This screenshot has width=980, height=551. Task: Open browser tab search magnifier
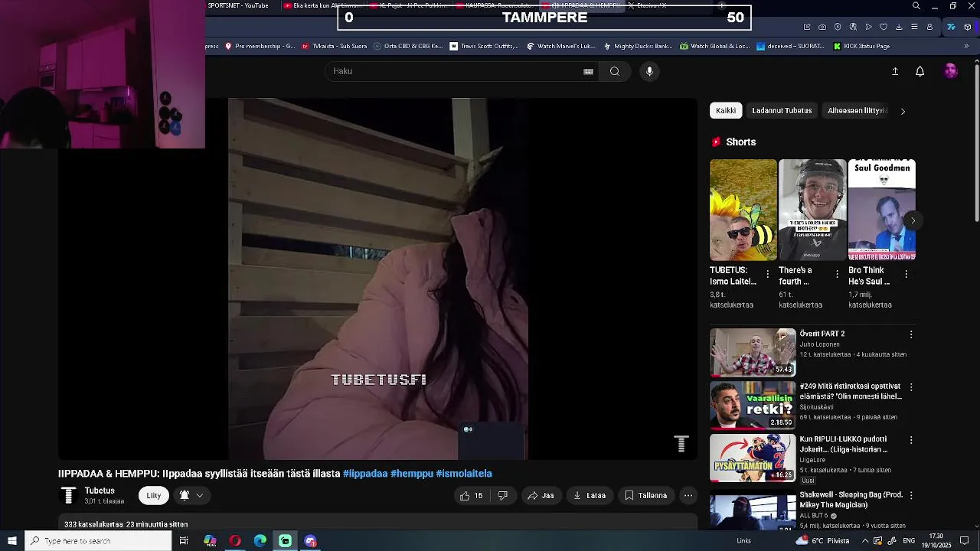[x=916, y=6]
